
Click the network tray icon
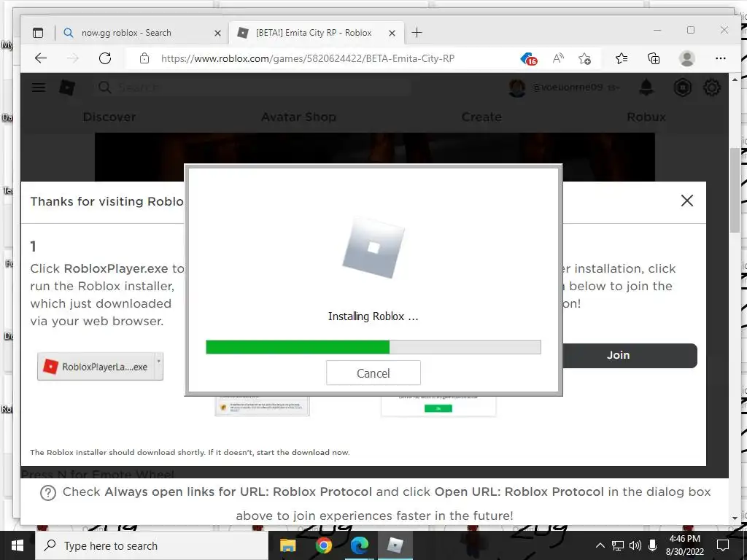(617, 545)
